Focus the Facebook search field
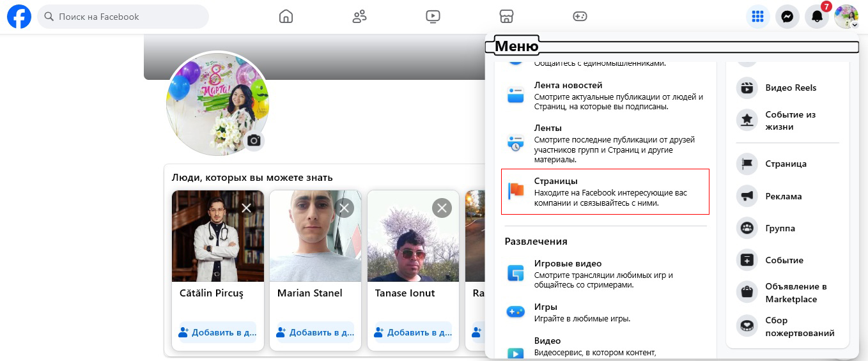The image size is (868, 361). point(123,17)
